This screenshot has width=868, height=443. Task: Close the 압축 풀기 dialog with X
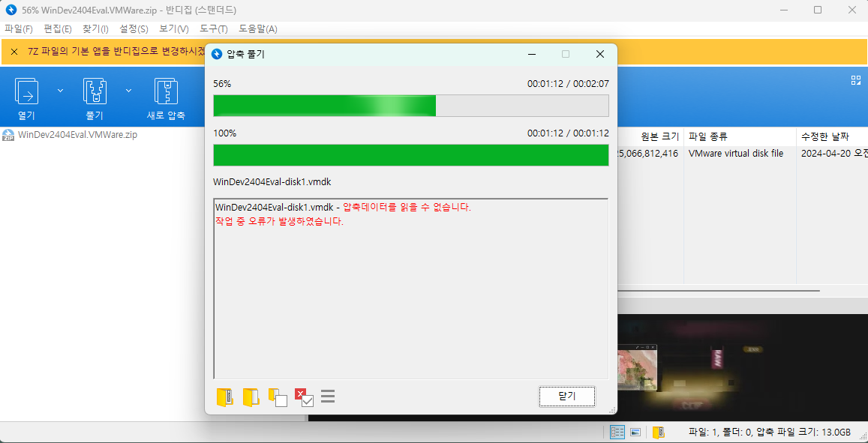click(x=600, y=54)
